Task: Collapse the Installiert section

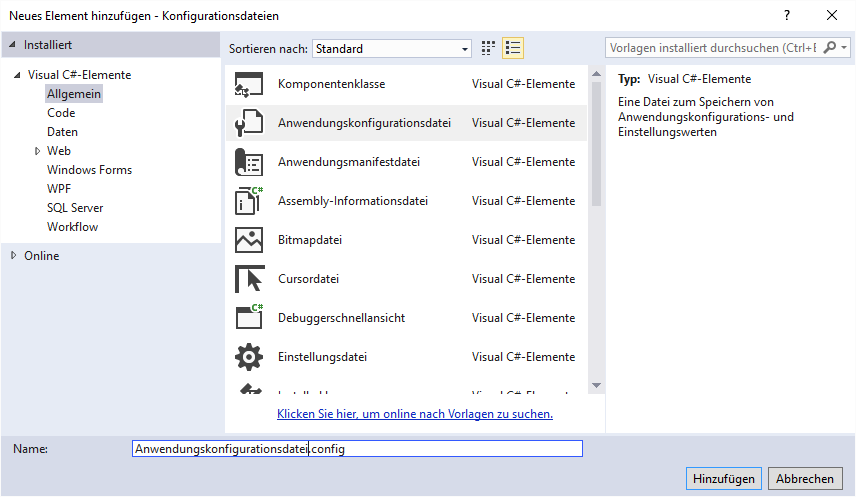Action: 13,45
